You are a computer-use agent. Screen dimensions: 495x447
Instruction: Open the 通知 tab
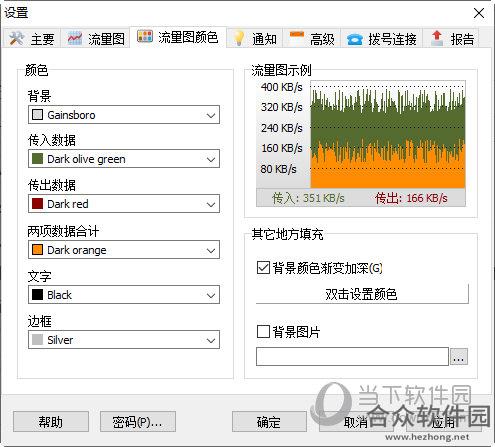(255, 39)
